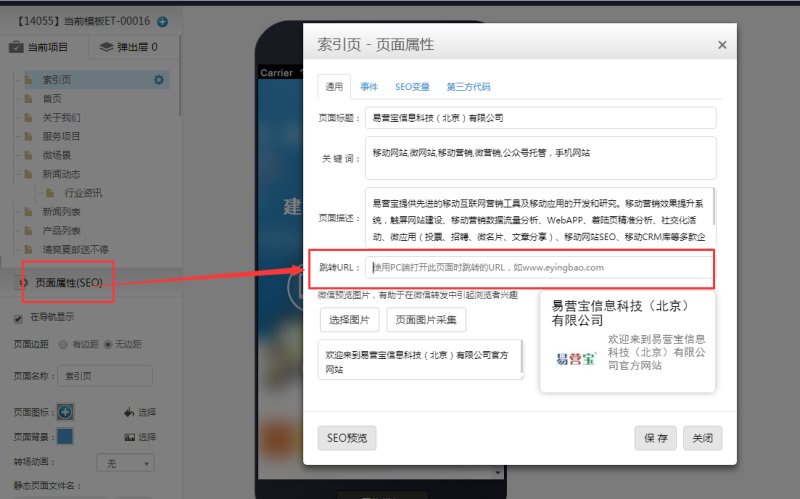
Task: Click the folder icon next to 关于我们
Action: click(29, 117)
